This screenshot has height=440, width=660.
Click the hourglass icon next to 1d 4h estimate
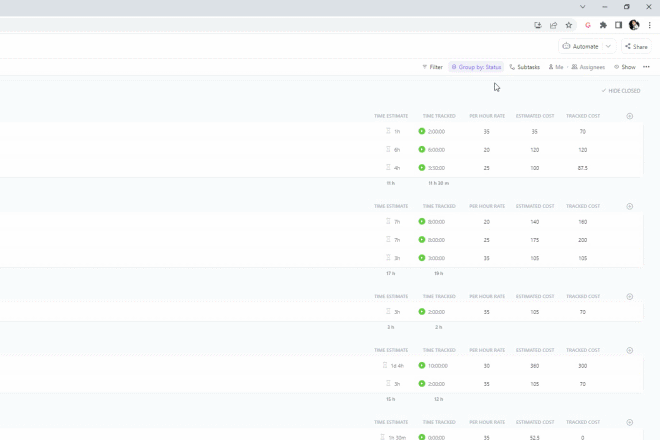tap(384, 366)
